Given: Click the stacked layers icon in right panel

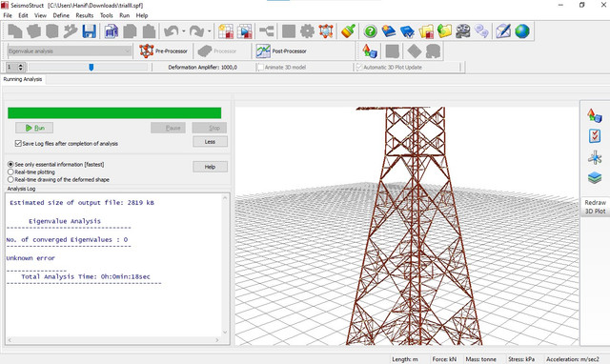Looking at the screenshot, I should [595, 178].
